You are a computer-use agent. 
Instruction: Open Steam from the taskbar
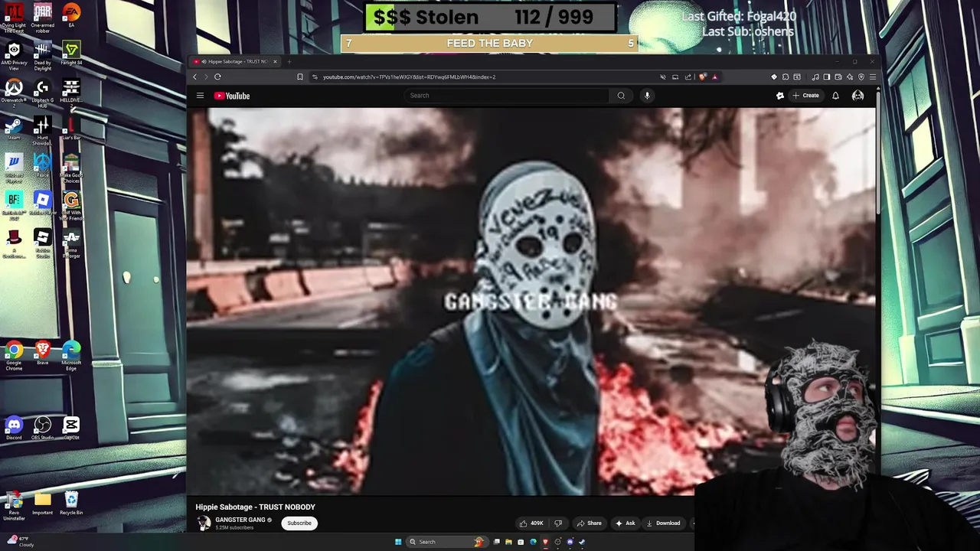[582, 542]
